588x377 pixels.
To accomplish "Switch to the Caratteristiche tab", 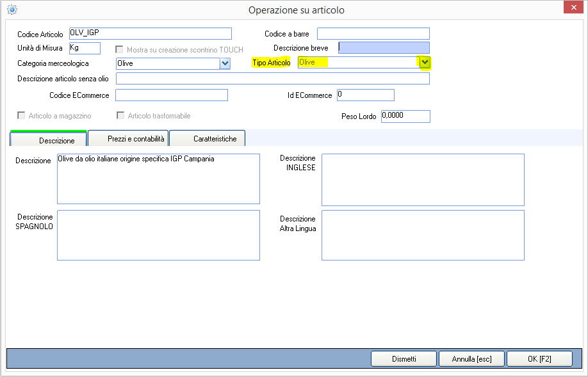I will [208, 138].
